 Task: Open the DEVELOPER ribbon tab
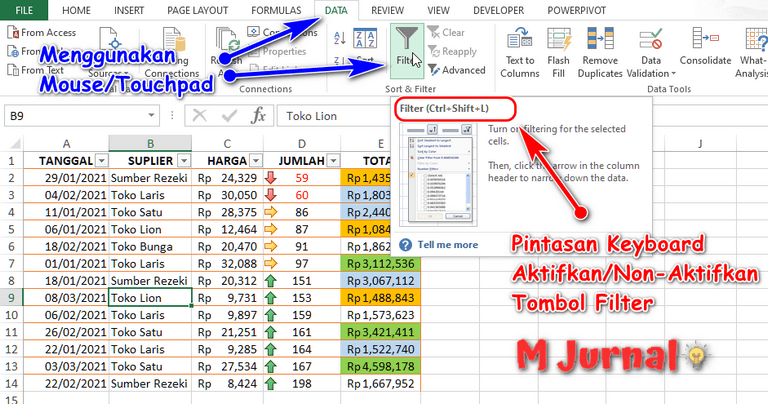(x=499, y=10)
